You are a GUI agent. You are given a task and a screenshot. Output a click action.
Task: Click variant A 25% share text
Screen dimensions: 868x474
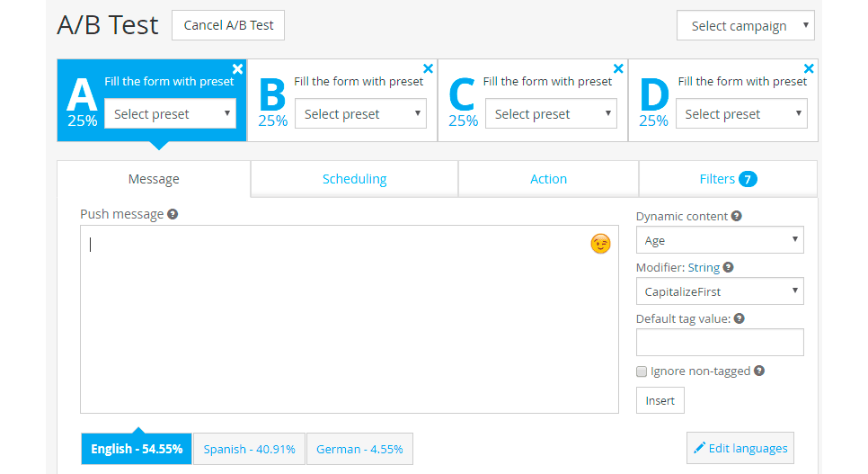[x=83, y=121]
